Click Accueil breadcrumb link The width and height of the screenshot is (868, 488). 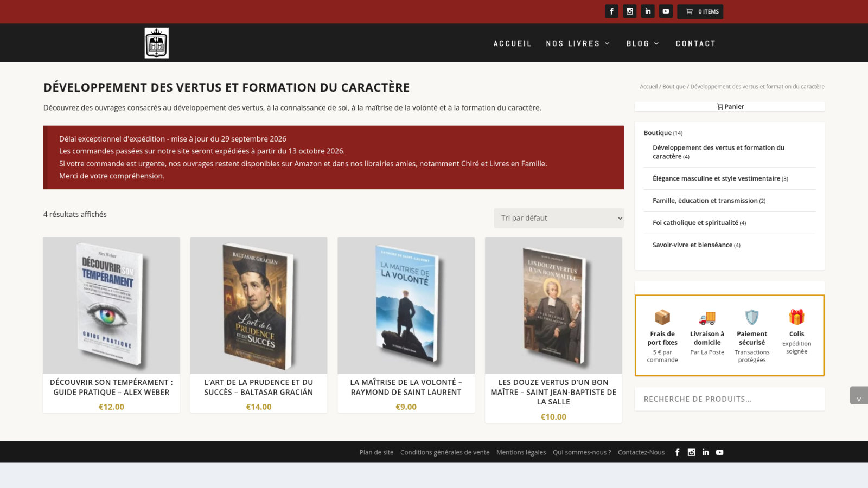click(648, 87)
